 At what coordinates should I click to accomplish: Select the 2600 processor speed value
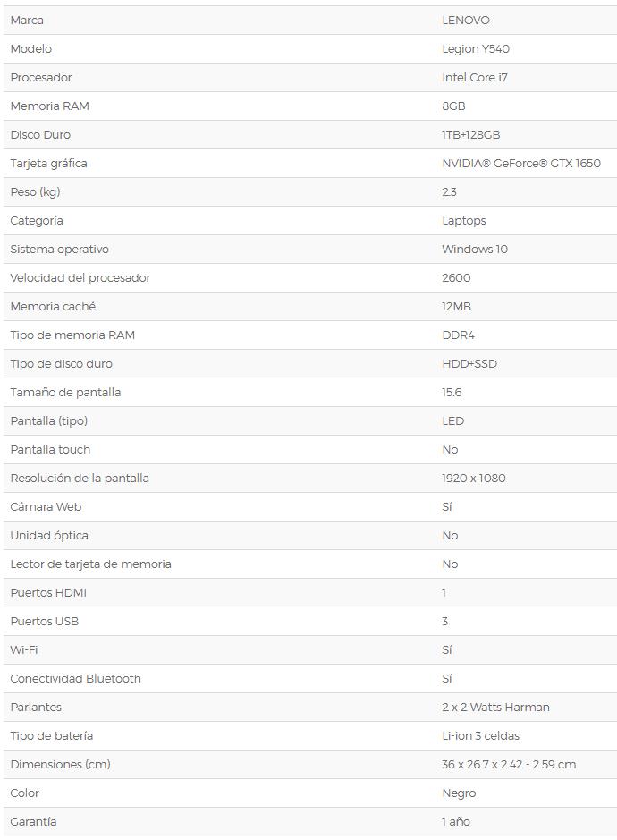pos(456,278)
